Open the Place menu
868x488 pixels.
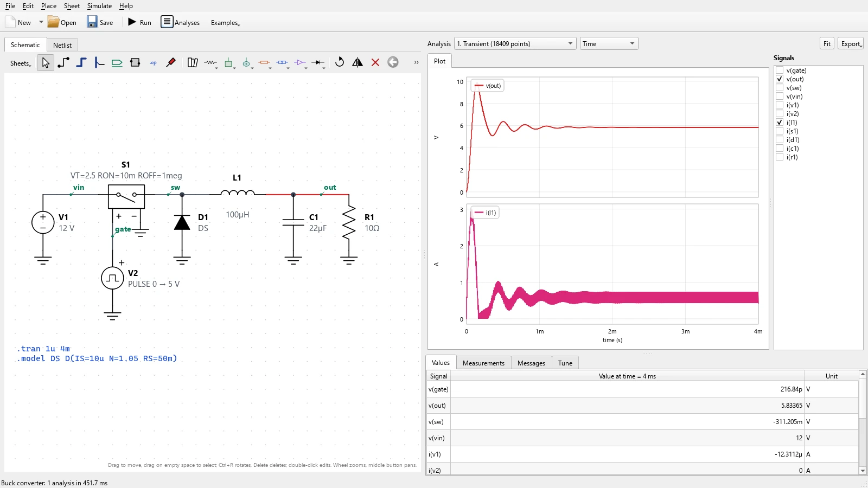tap(48, 6)
